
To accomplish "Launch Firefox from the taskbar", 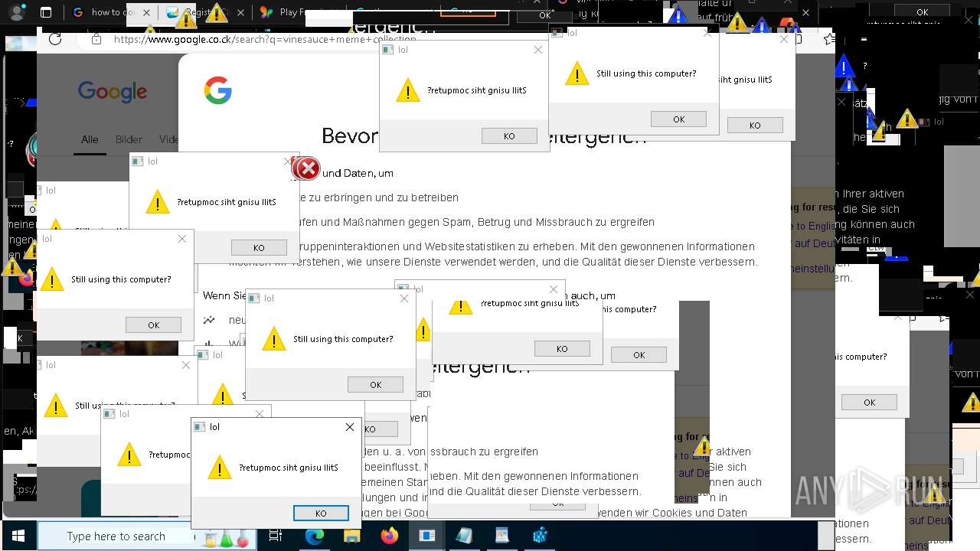I will coord(390,536).
